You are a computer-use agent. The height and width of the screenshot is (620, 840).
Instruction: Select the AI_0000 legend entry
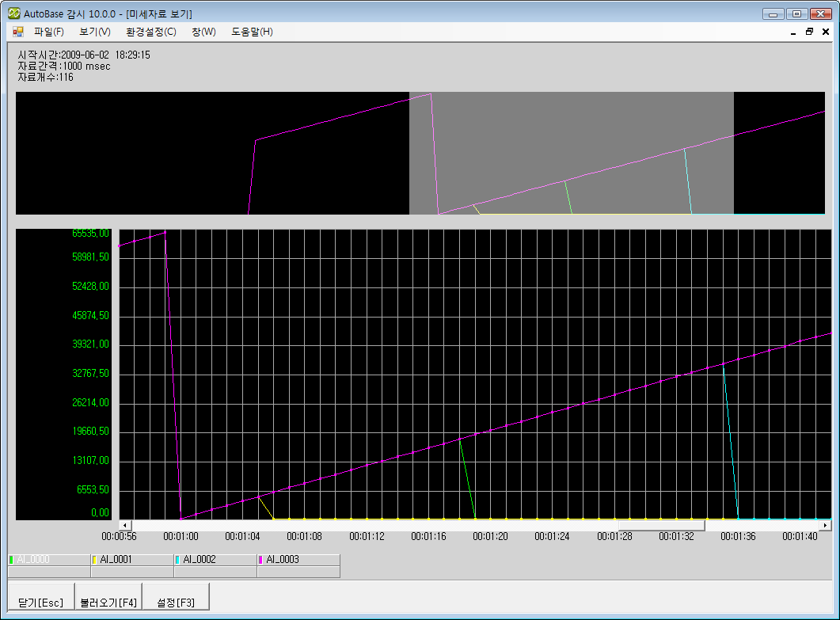click(x=33, y=559)
